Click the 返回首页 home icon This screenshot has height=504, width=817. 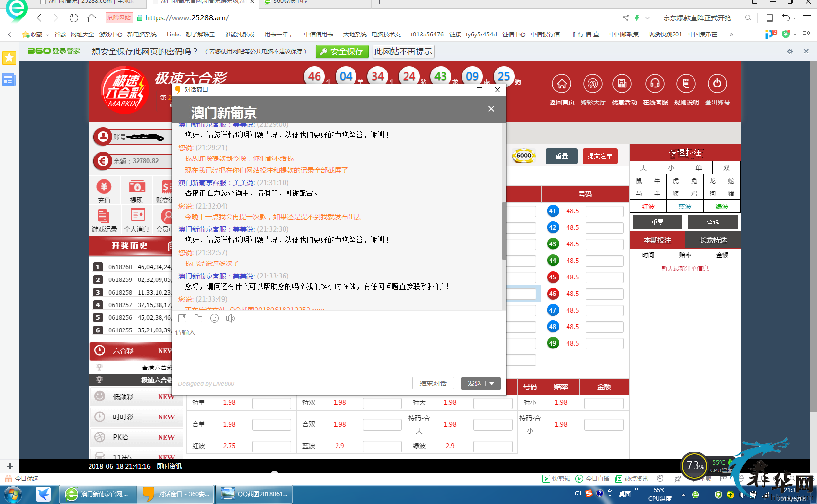coord(562,84)
